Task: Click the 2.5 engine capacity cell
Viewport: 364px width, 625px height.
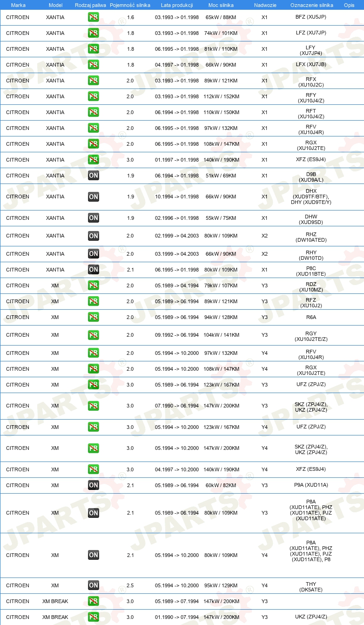Action: (130, 585)
